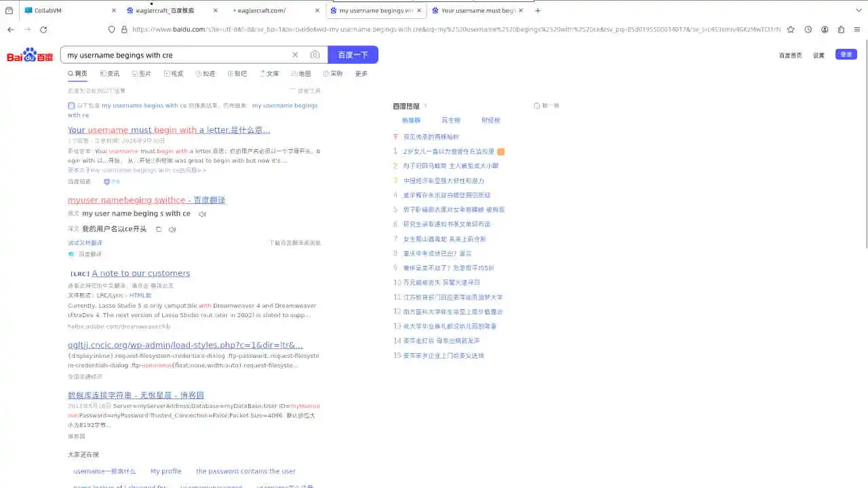
Task: Open 'A note to our customers' result
Action: click(x=141, y=273)
